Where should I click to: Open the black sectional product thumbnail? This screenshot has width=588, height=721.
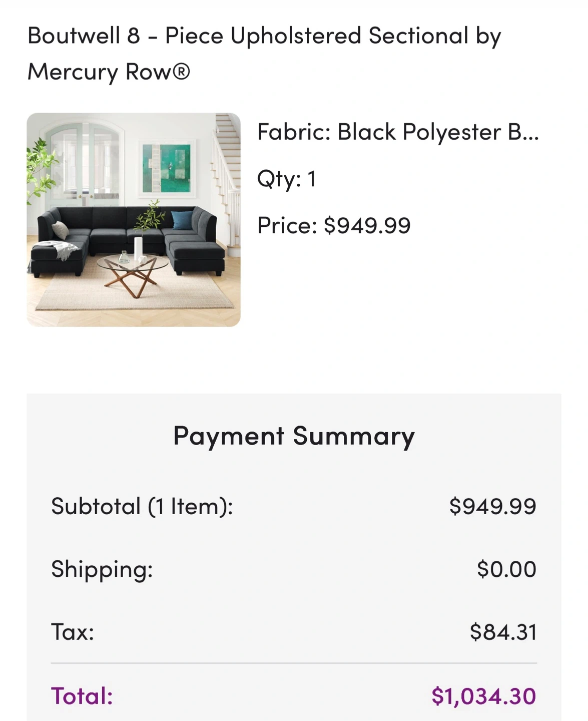click(134, 220)
